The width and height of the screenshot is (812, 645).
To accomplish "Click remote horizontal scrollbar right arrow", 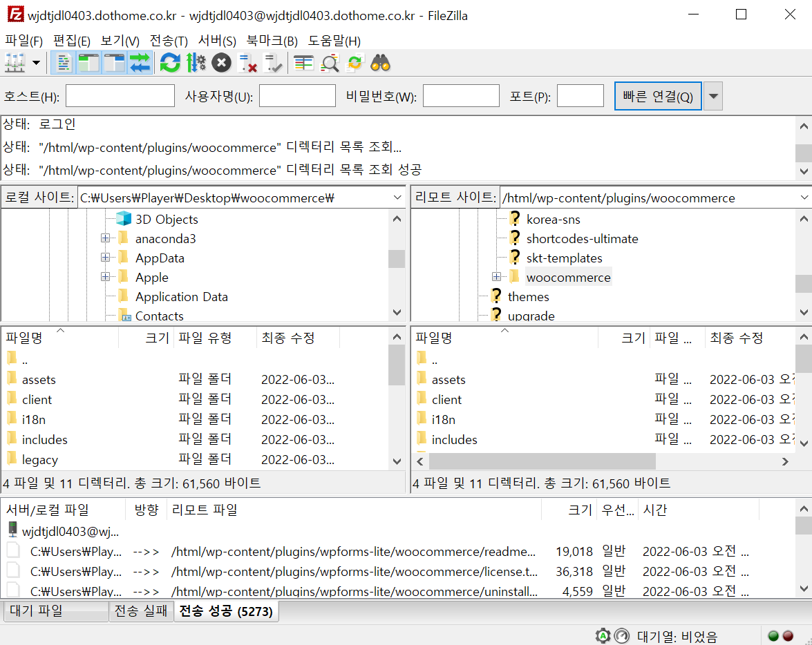I will (785, 461).
